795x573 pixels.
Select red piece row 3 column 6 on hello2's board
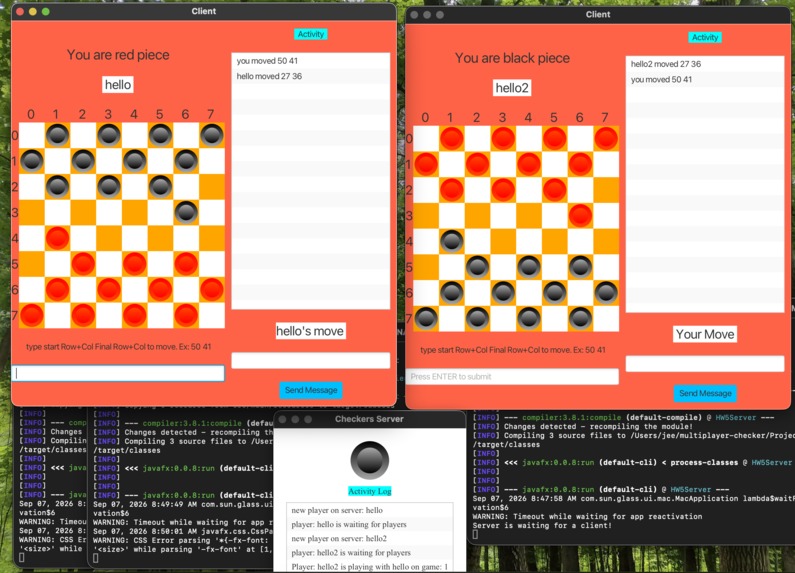[x=580, y=215]
